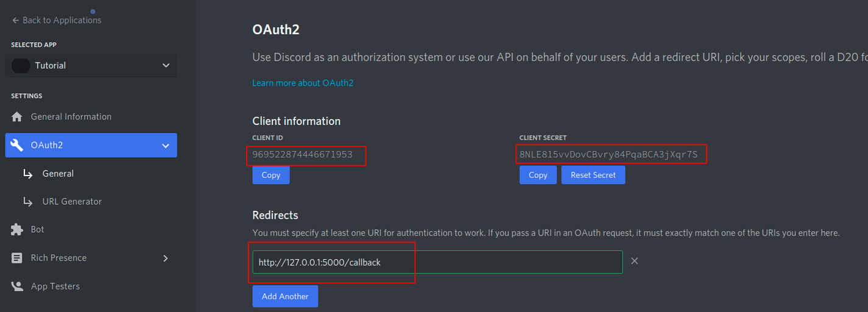Click the OAuth2 page heading
868x312 pixels.
276,30
